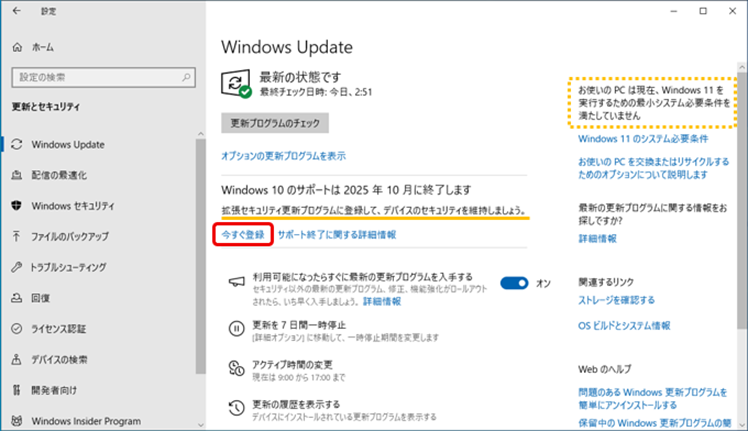Select 更新を 7 日間一時停止 option
Viewport: 748px width, 431px height.
pos(299,325)
